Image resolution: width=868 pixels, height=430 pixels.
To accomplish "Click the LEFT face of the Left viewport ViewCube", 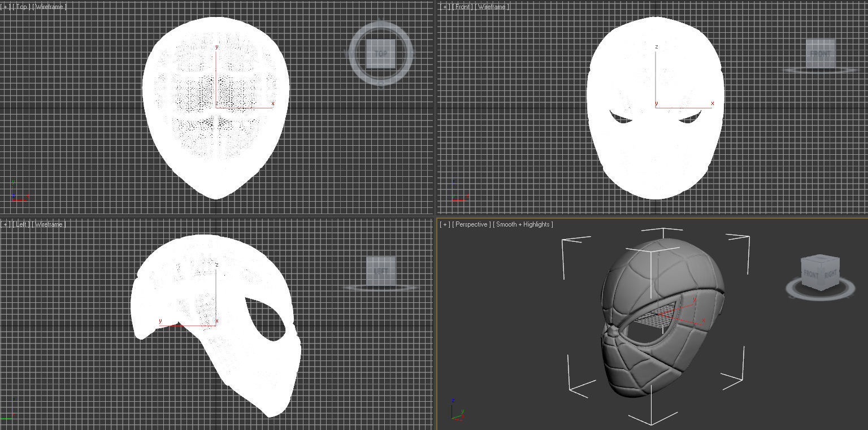I will [x=380, y=272].
